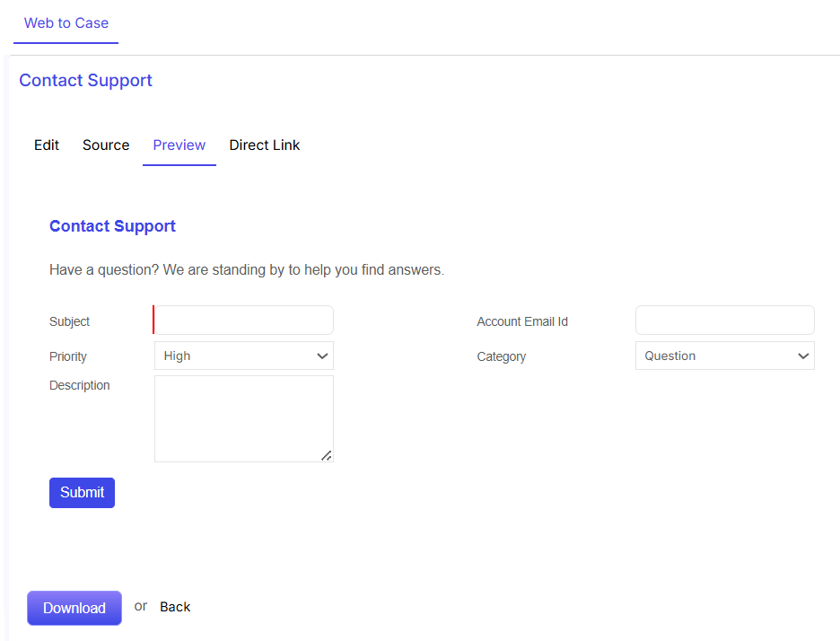Click inside the Description text area
Viewport: 840px width, 641px height.
click(x=244, y=418)
